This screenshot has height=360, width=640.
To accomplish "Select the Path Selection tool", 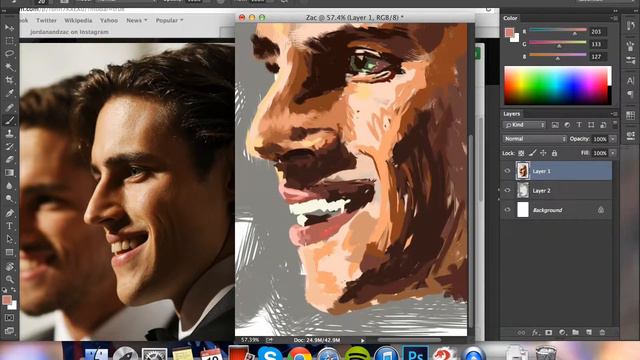I will 9,239.
